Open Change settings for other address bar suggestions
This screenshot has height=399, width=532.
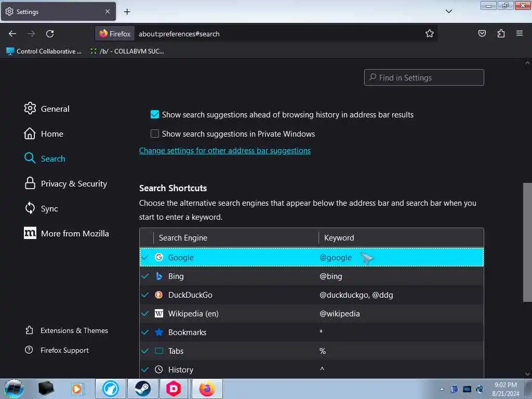(224, 151)
